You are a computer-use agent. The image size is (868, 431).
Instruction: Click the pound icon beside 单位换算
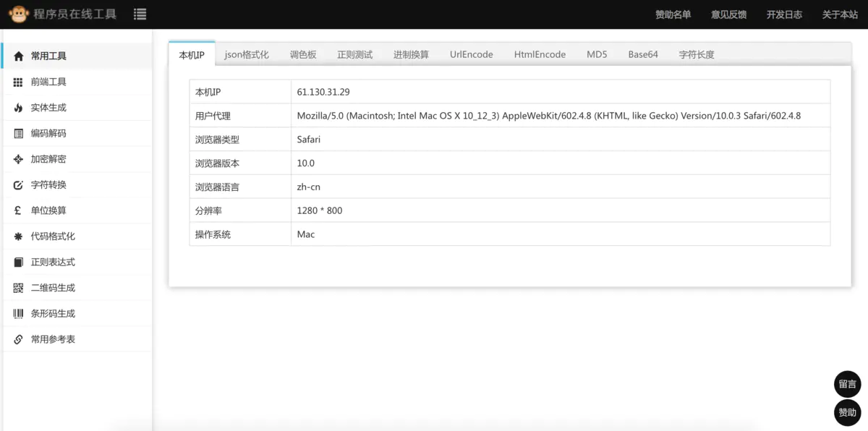[18, 210]
